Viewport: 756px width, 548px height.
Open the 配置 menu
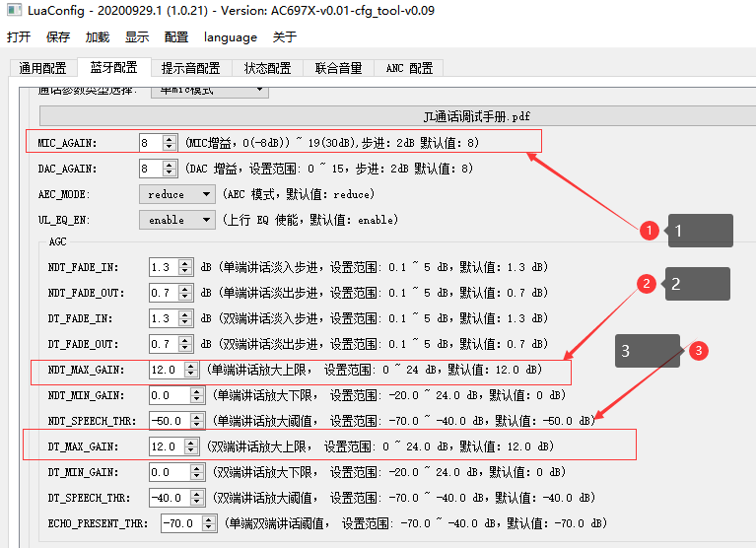pos(176,37)
